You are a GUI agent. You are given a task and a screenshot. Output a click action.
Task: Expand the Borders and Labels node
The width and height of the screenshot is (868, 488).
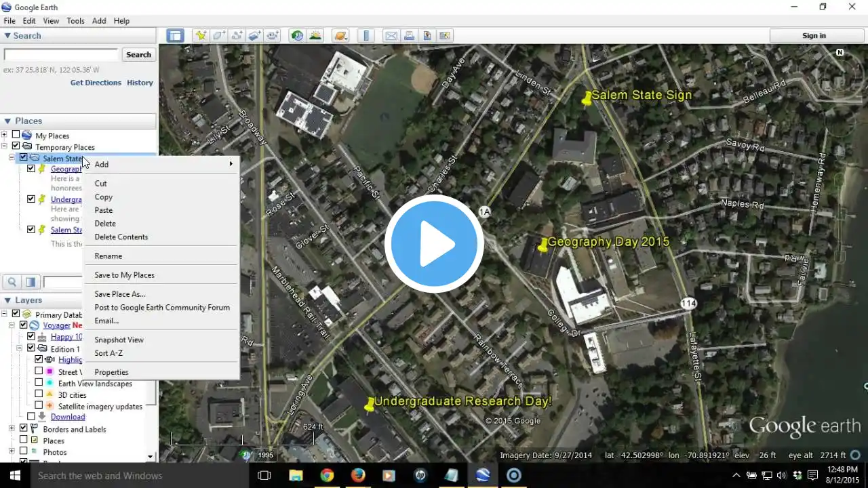(12, 428)
